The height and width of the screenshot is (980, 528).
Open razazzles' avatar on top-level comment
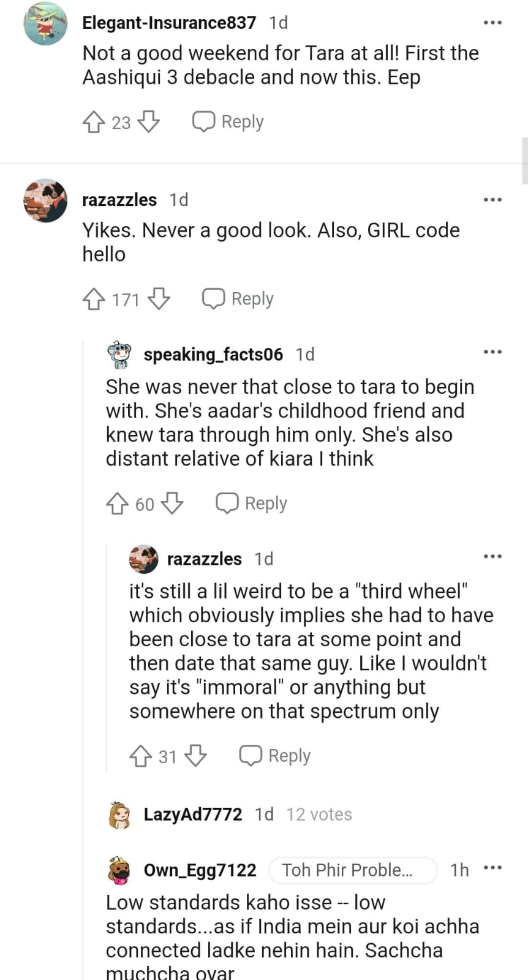point(45,200)
